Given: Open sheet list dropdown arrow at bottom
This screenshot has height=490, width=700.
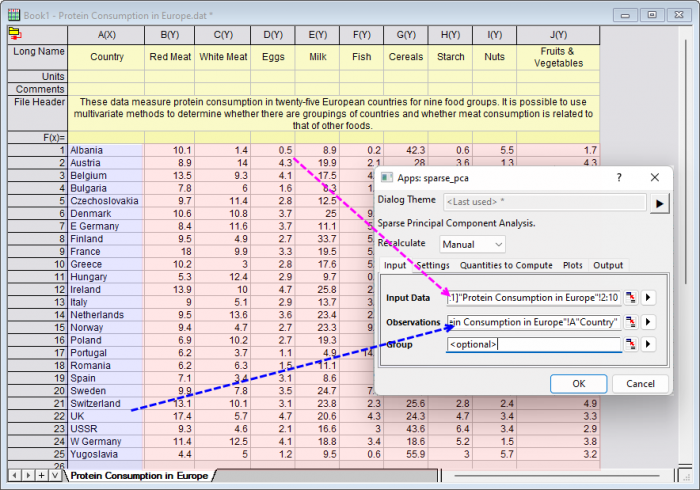Looking at the screenshot, I should [54, 475].
